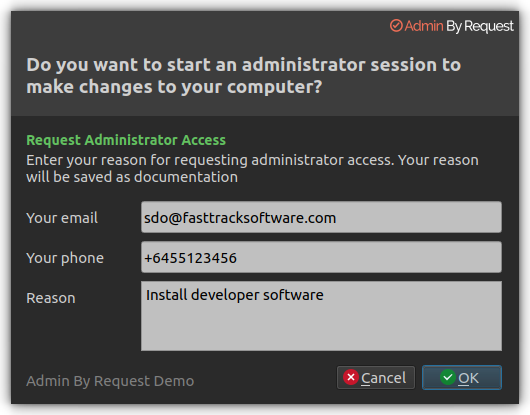Place cursor in "Install developer software" reason text
The image size is (530, 415).
[235, 295]
